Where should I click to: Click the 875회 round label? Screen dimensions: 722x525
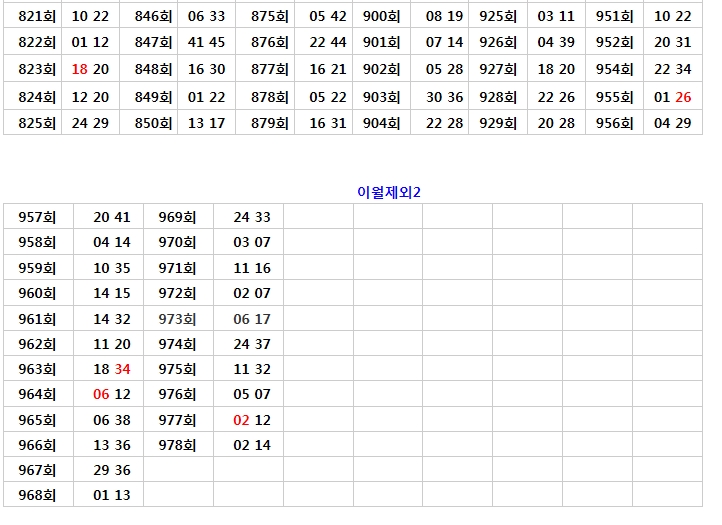[270, 16]
